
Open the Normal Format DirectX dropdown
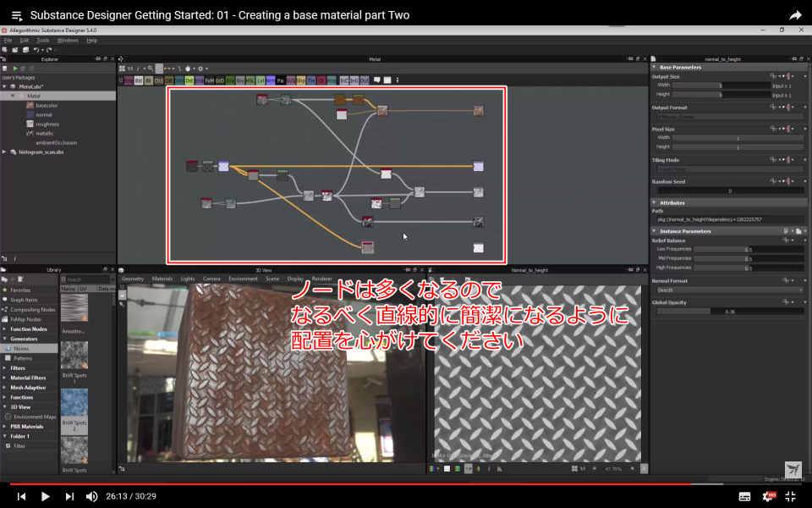coord(730,290)
